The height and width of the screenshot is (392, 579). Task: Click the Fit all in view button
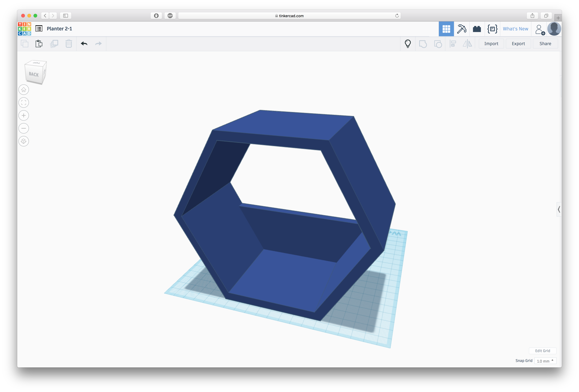pos(24,103)
